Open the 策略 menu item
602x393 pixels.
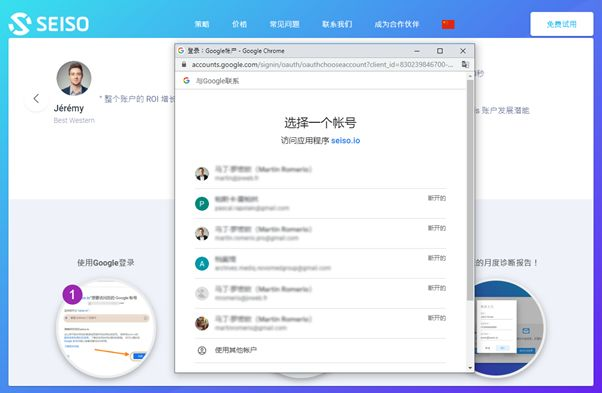click(x=202, y=24)
